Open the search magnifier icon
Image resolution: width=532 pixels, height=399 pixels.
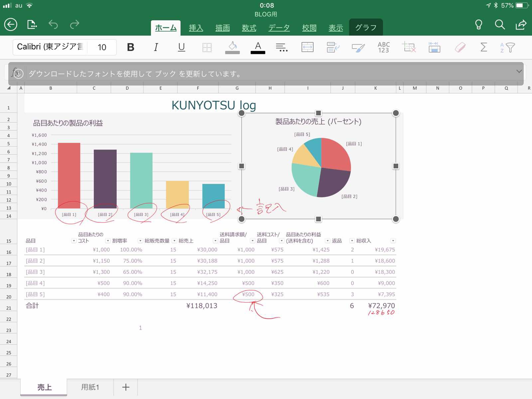[500, 24]
